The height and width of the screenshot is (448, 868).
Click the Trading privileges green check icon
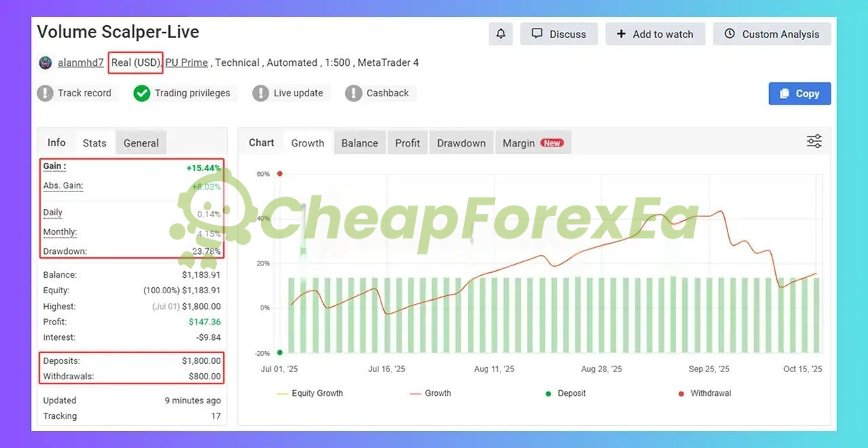tap(142, 93)
